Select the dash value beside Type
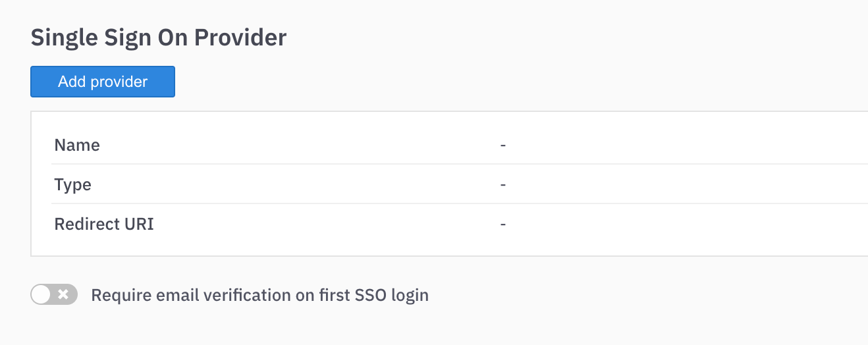The height and width of the screenshot is (345, 868). coord(502,184)
